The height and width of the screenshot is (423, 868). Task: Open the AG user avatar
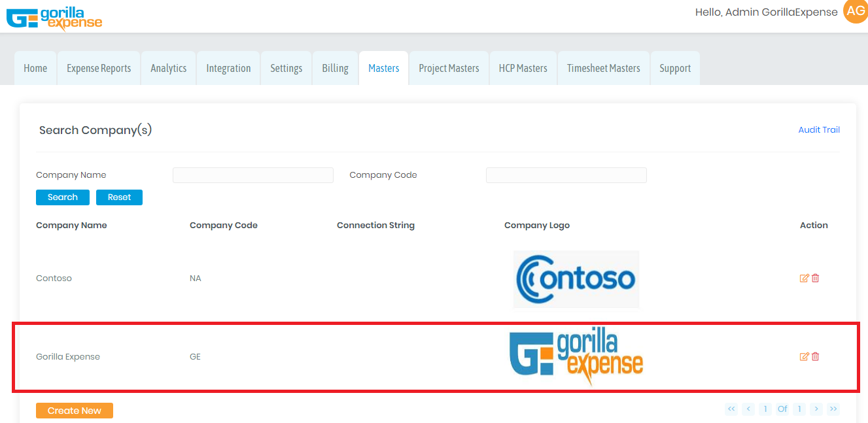point(856,11)
